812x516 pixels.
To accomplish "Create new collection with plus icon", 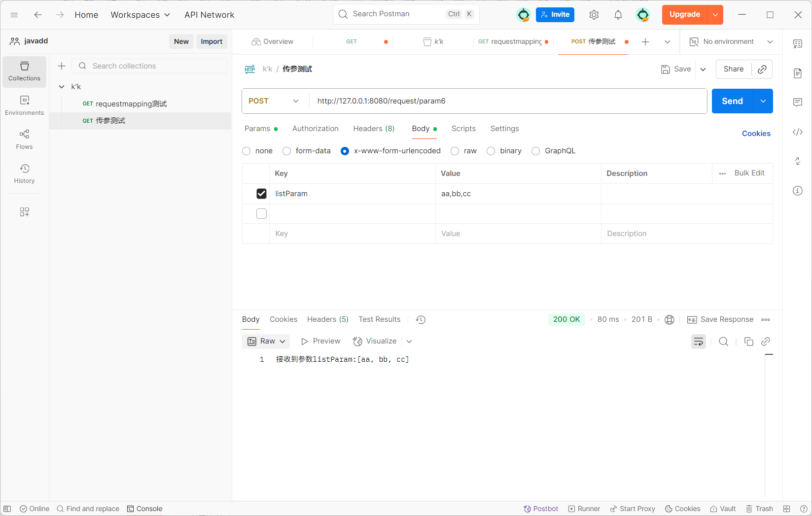I will 62,66.
